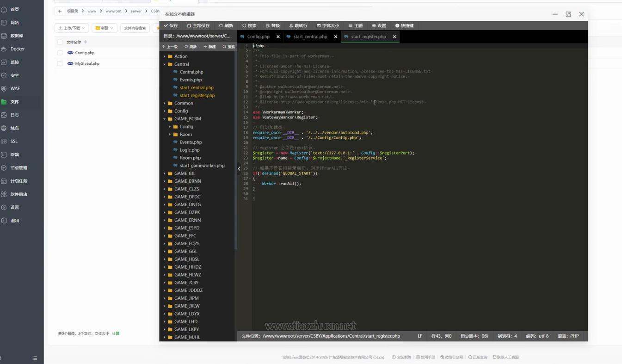Open Shortcuts (快捷键) help
The height and width of the screenshot is (364, 622).
tap(404, 25)
